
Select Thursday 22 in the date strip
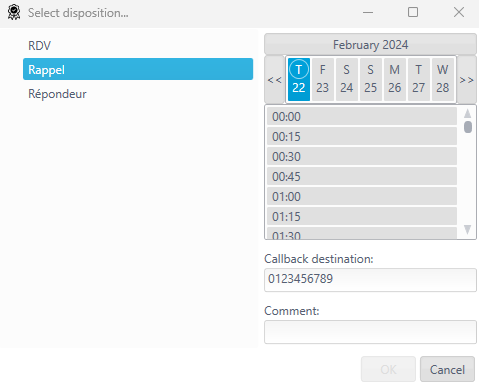[299, 79]
